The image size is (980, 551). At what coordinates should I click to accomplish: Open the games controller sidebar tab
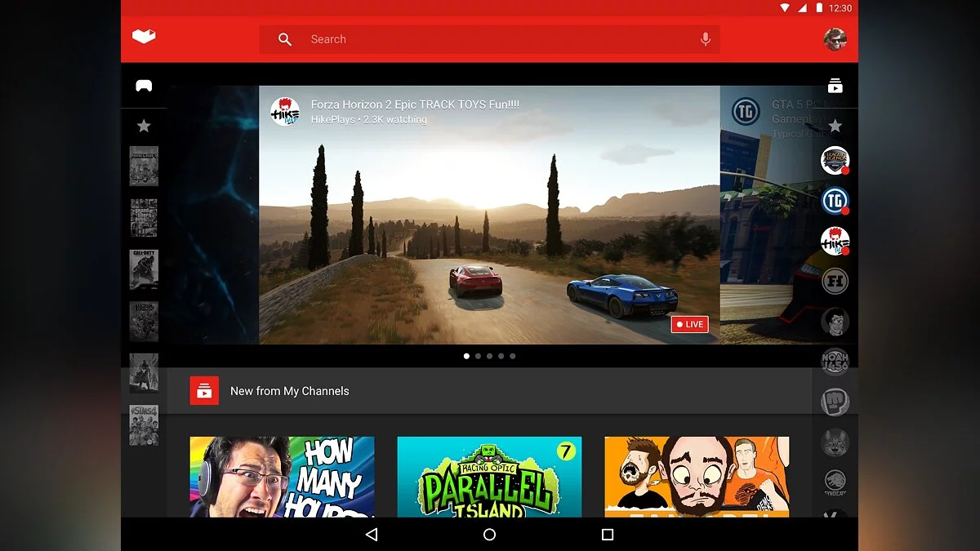click(144, 86)
